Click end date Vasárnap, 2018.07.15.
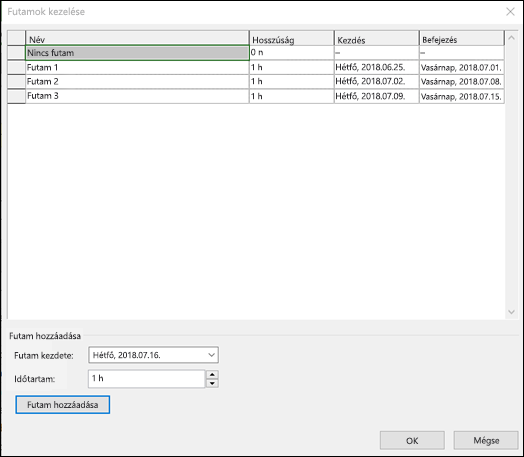Image resolution: width=524 pixels, height=457 pixels. pyautogui.click(x=462, y=96)
